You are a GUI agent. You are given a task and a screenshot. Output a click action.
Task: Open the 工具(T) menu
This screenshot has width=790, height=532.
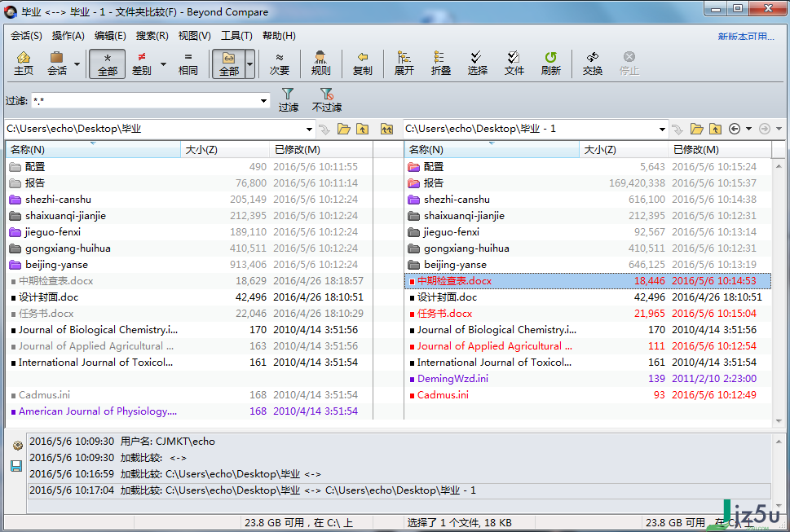coord(236,36)
